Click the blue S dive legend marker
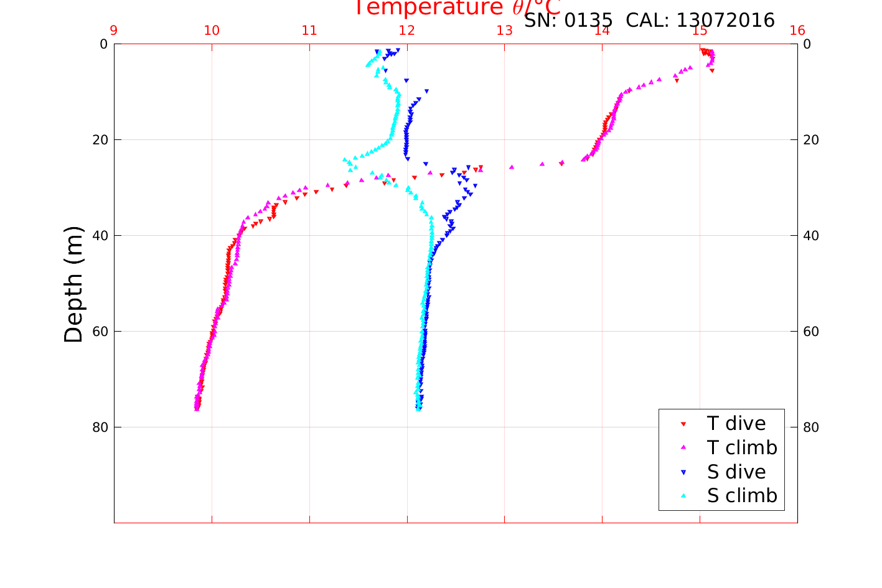Screen dimensions: 882x588 683,472
